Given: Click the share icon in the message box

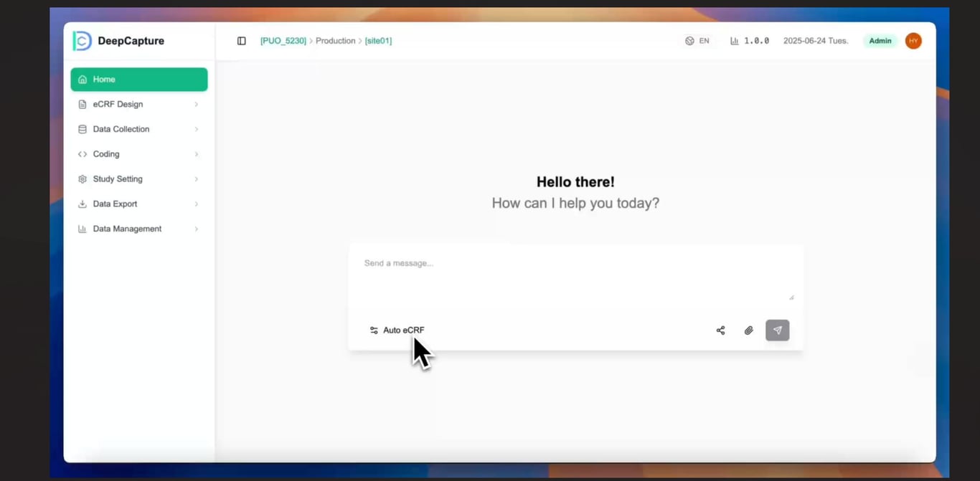Looking at the screenshot, I should [x=720, y=330].
